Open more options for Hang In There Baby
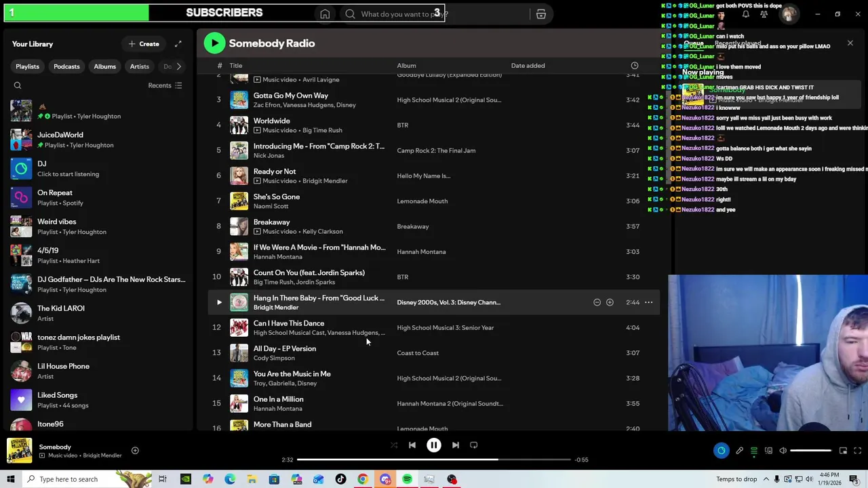Screen dimensions: 868x488 648,302
